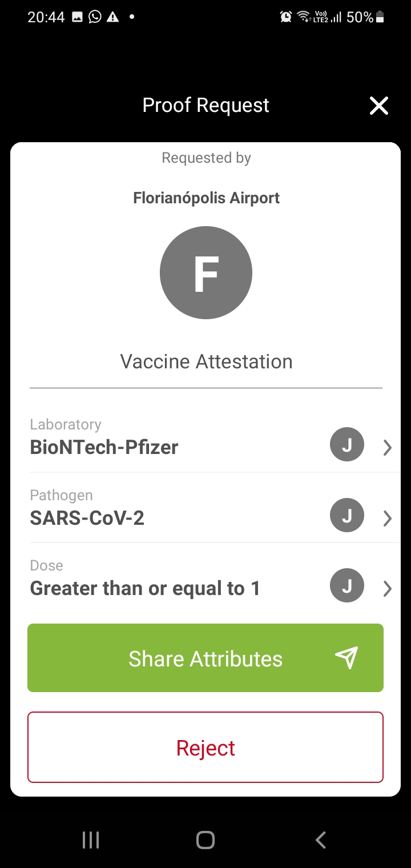Tap the Vaccine Attestation title

pos(206,361)
